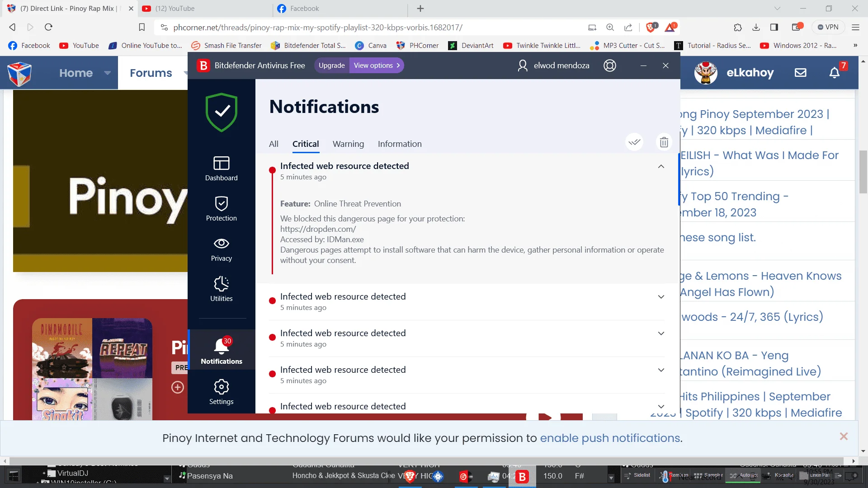Screen dimensions: 868x488
Task: Open the Brave hamburger menu
Action: (x=855, y=27)
